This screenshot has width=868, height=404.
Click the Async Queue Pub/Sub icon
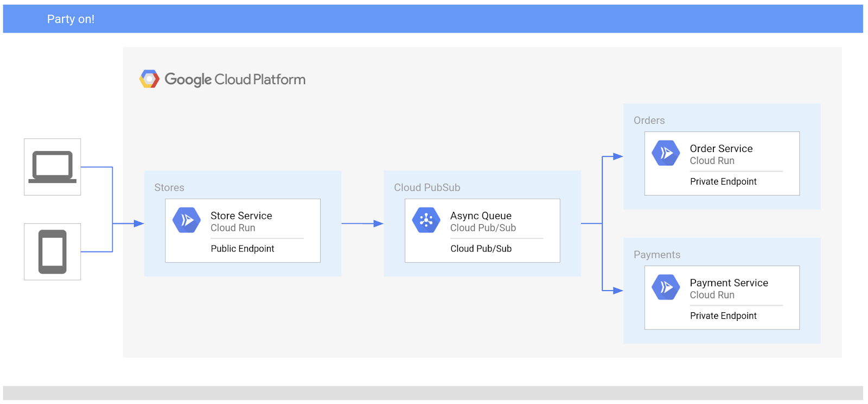click(x=426, y=220)
